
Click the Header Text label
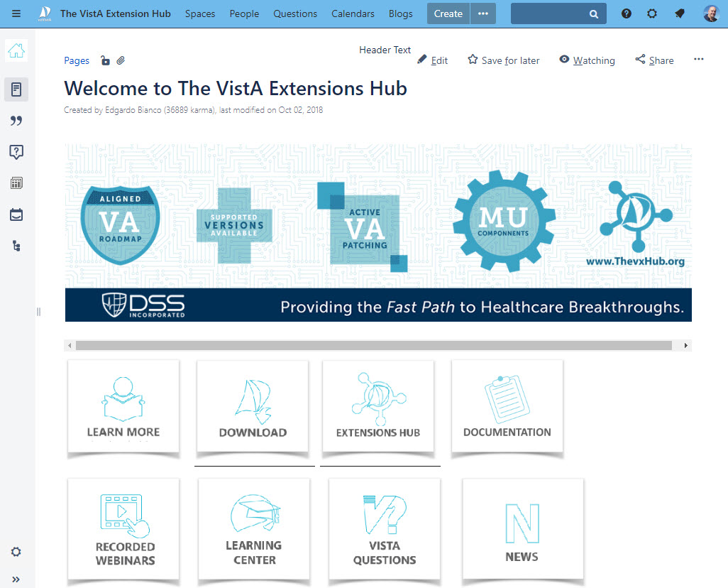click(385, 50)
